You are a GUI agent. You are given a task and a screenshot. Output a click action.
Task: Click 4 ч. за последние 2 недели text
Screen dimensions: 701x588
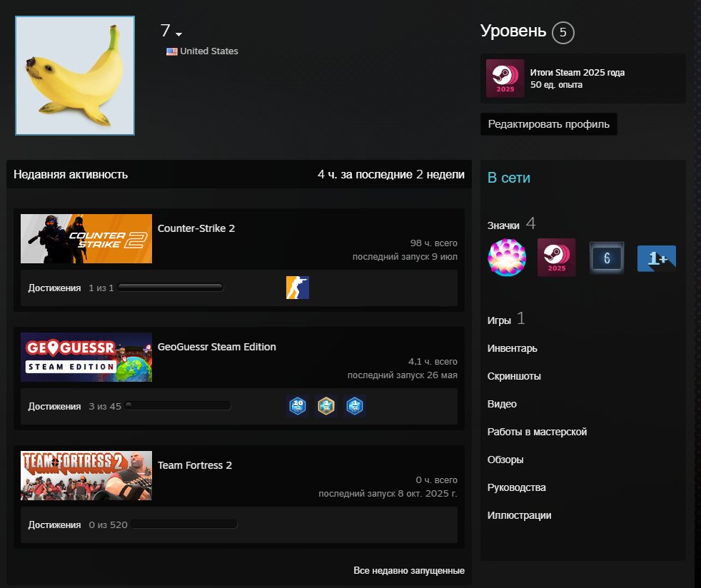pos(390,174)
